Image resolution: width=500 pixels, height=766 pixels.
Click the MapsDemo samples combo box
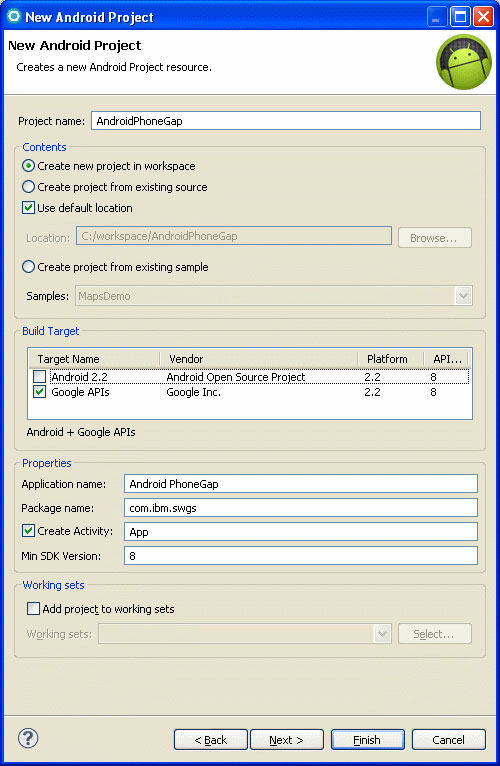(x=274, y=296)
